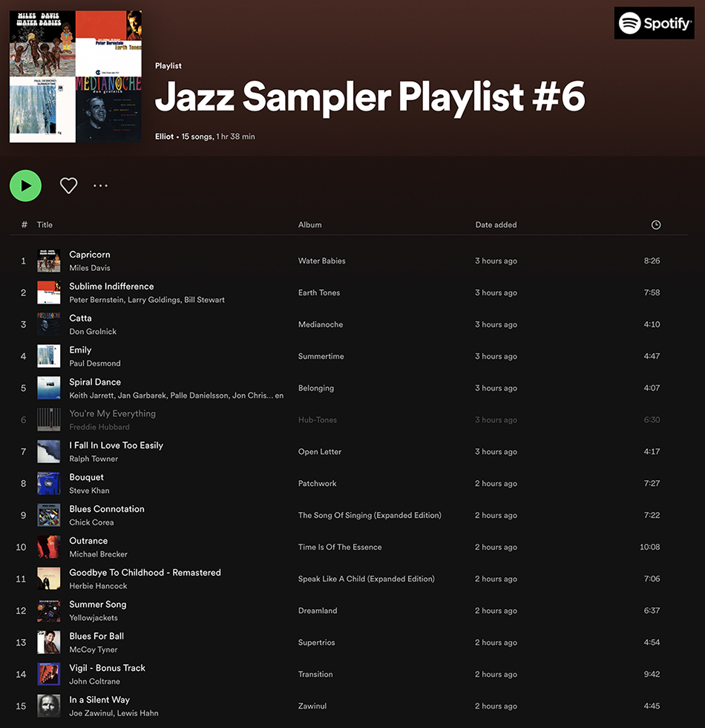Click the Bouquet track cover thumbnail
This screenshot has height=728, width=705.
click(49, 483)
